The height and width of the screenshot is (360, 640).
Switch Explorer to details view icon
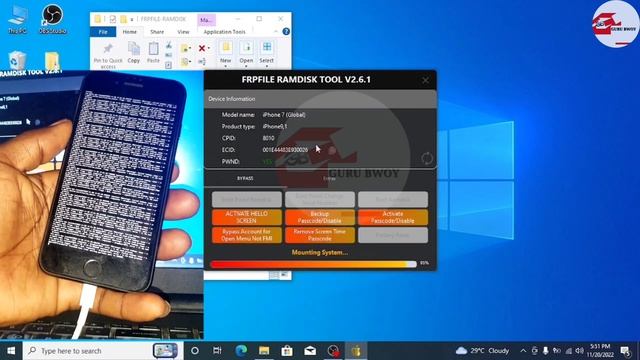coord(274,275)
